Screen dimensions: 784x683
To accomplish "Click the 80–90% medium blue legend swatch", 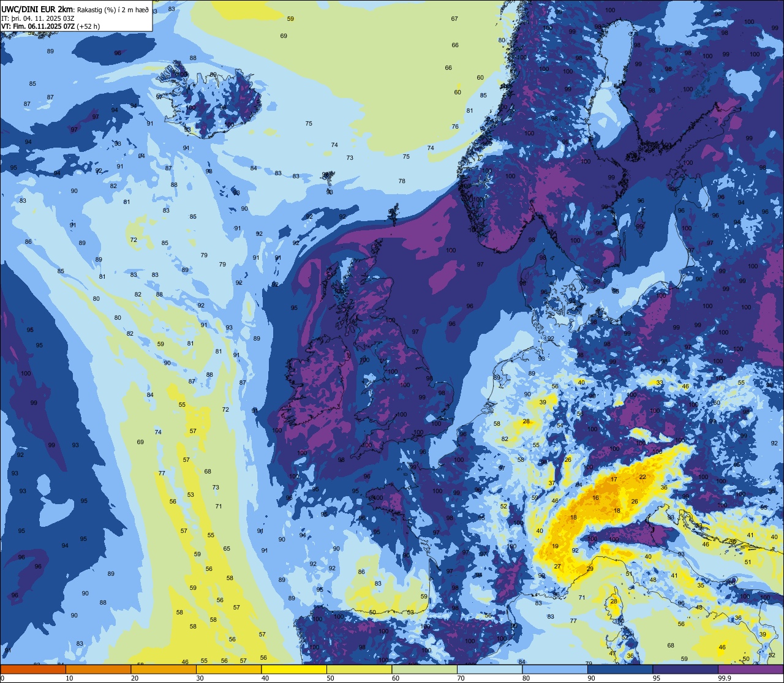I will [555, 670].
